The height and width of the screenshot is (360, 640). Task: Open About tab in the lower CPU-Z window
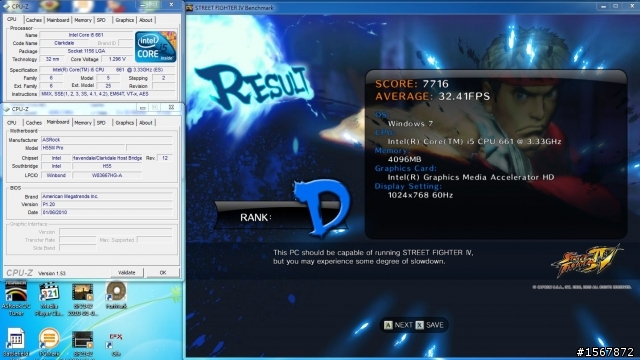(146, 123)
